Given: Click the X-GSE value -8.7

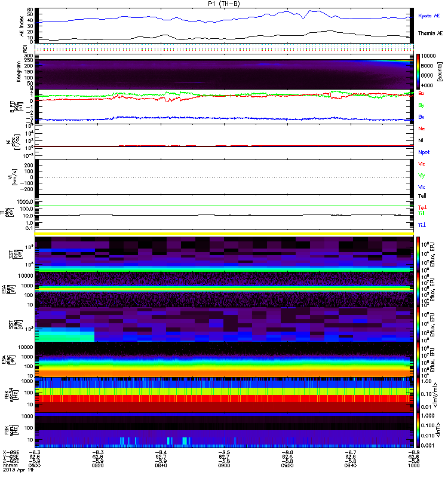Looking at the screenshot, I should 351,453.
